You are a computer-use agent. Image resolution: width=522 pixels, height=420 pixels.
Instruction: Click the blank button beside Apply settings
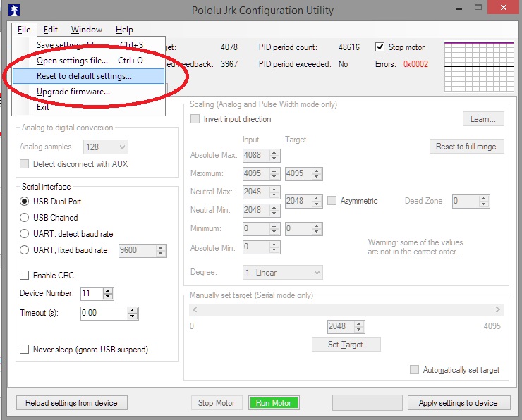pyautogui.click(x=368, y=403)
